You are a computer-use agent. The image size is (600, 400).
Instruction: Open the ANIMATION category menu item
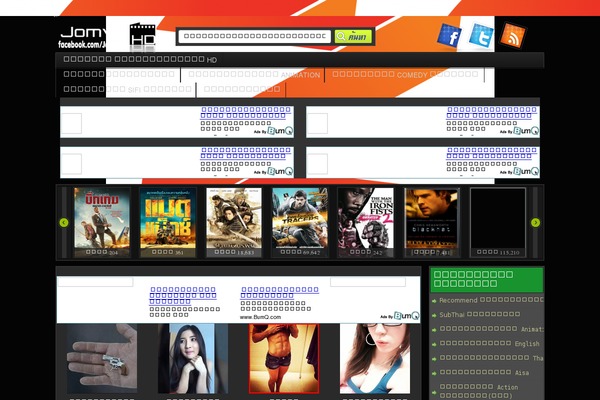click(254, 75)
